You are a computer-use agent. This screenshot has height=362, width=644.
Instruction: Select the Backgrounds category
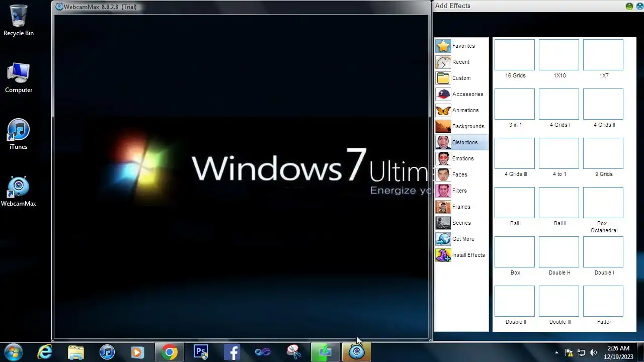click(461, 126)
